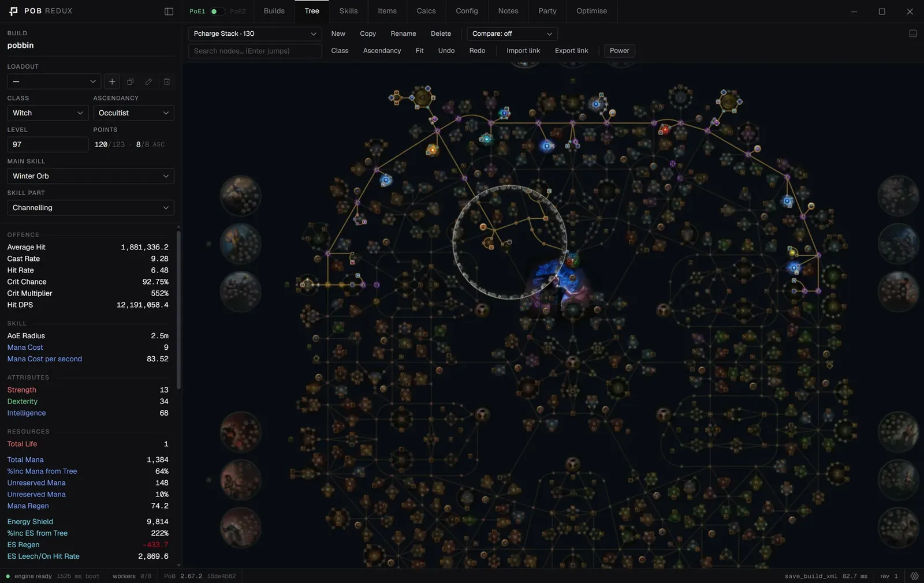
Task: Select the Tree tab
Action: point(312,11)
